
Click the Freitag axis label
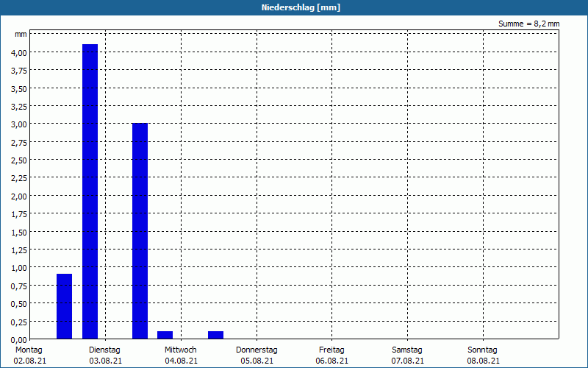(x=332, y=350)
